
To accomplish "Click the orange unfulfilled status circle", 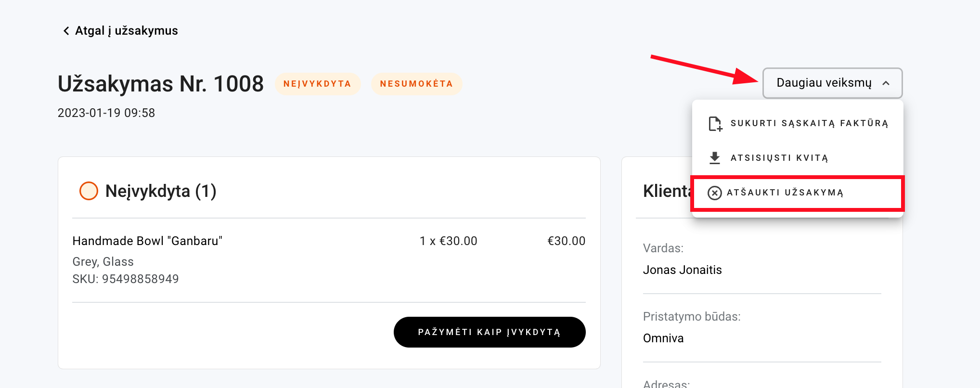I will [x=89, y=191].
